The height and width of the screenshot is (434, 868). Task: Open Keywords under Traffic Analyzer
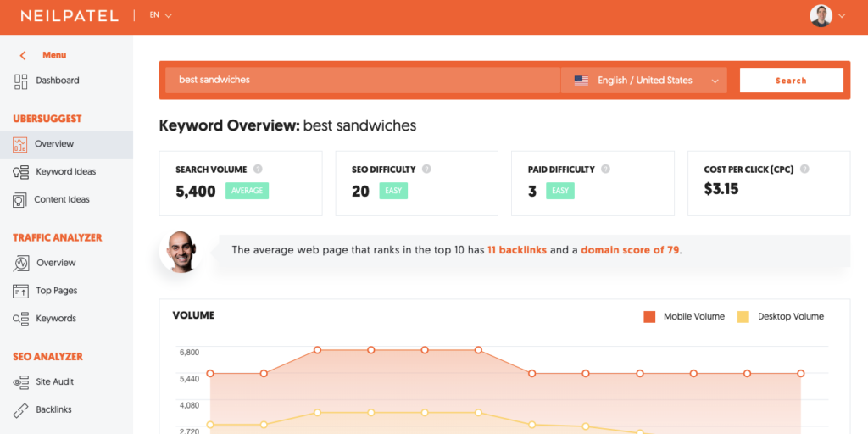[56, 319]
